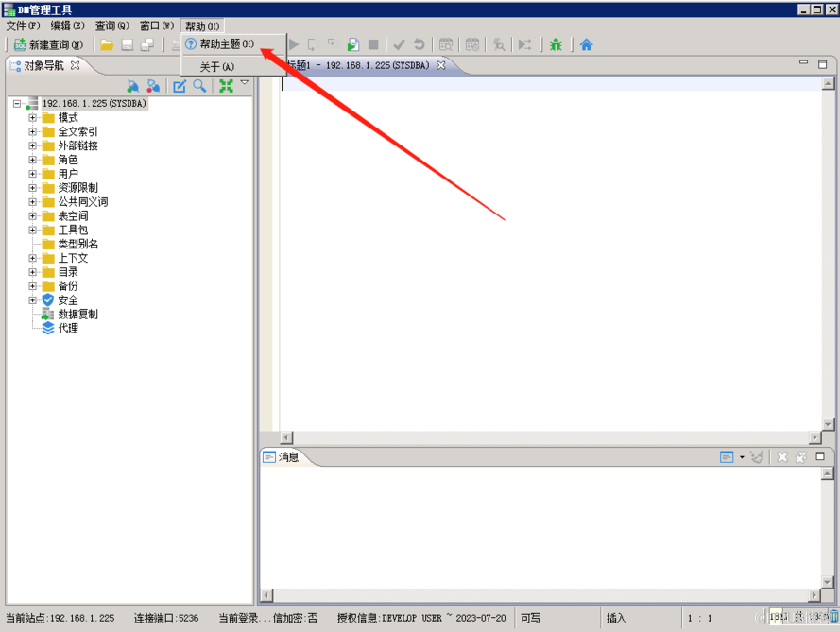Click the editor horizontal scrollbar left arrow
This screenshot has height=632, width=840.
point(286,437)
